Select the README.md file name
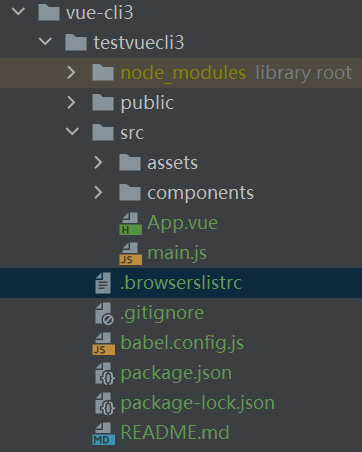The height and width of the screenshot is (452, 362). point(175,433)
